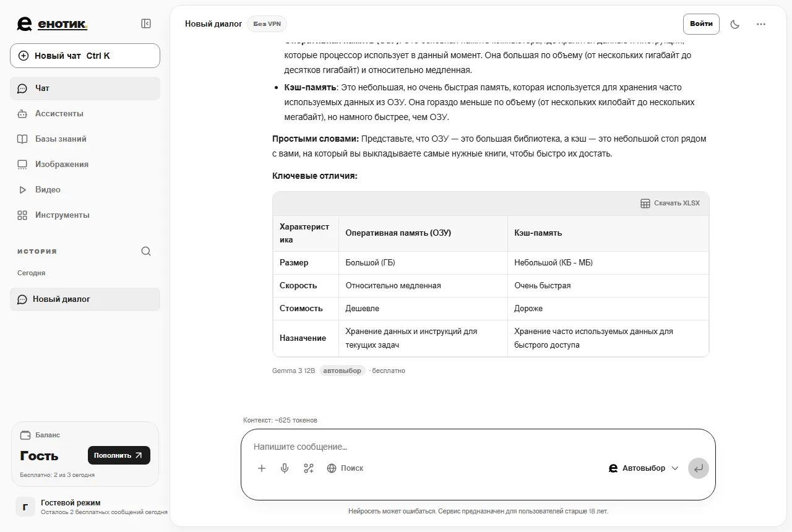This screenshot has height=532, width=792.
Task: Click Новый диалог title in header
Action: (213, 24)
